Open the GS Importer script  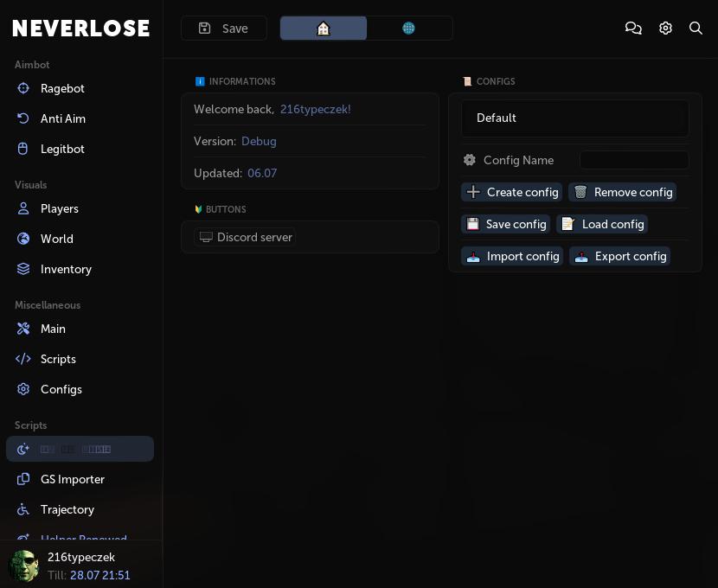pos(73,479)
